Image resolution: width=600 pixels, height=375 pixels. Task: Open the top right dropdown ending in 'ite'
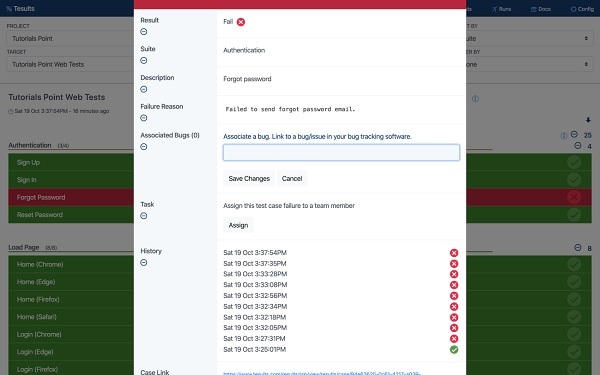[530, 39]
